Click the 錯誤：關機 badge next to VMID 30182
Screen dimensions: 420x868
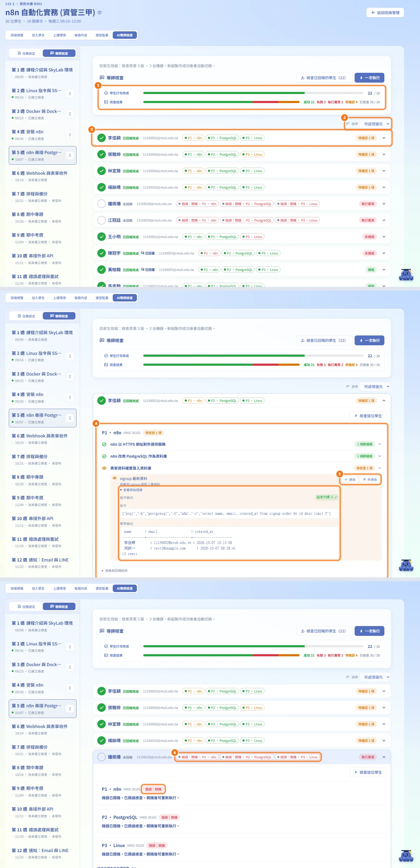coord(169,818)
